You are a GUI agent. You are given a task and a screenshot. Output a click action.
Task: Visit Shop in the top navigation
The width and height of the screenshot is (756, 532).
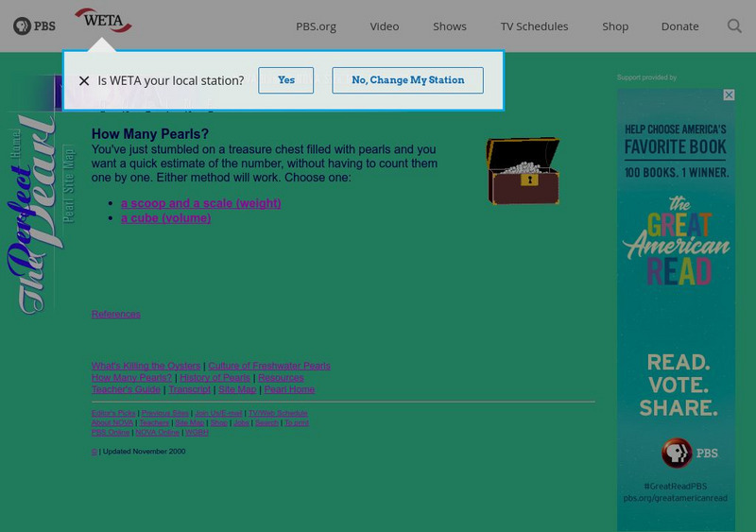tap(615, 26)
